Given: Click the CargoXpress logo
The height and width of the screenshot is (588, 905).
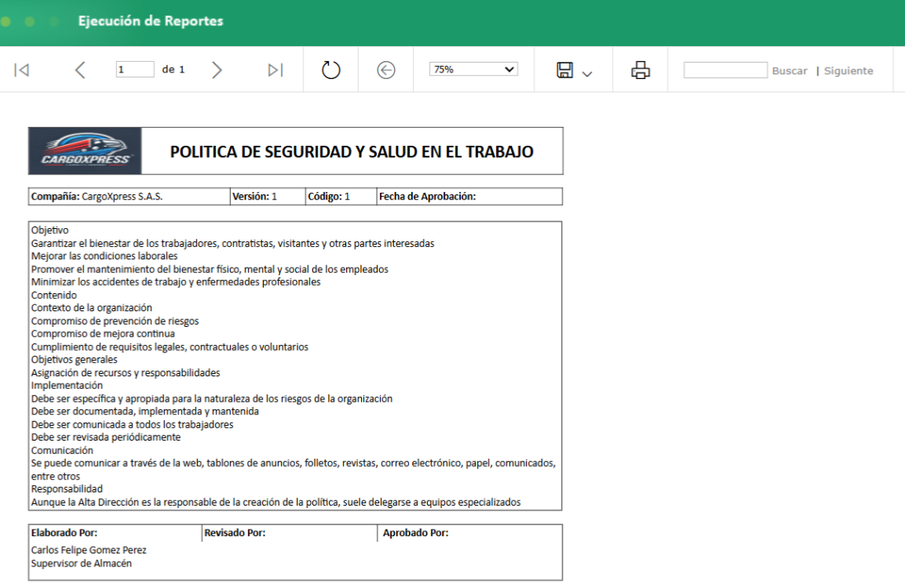Looking at the screenshot, I should point(84,150).
